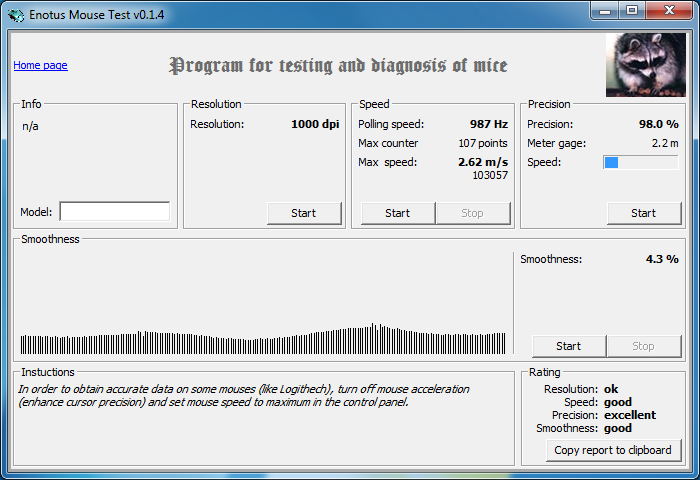The height and width of the screenshot is (480, 700).
Task: Click the excellent Precision rating text
Action: (630, 415)
